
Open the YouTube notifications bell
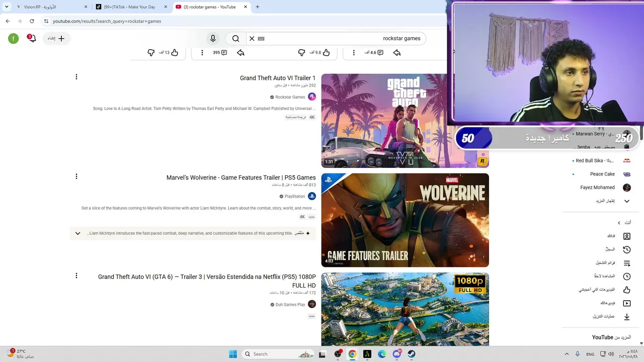32,38
